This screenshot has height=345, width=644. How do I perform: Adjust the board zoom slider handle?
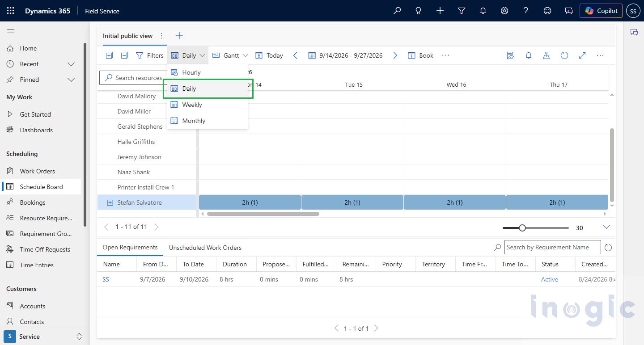tap(522, 228)
